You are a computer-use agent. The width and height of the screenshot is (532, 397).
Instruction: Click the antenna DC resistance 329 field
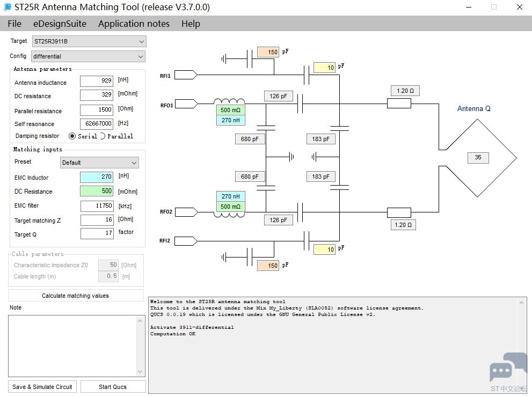[x=96, y=95]
